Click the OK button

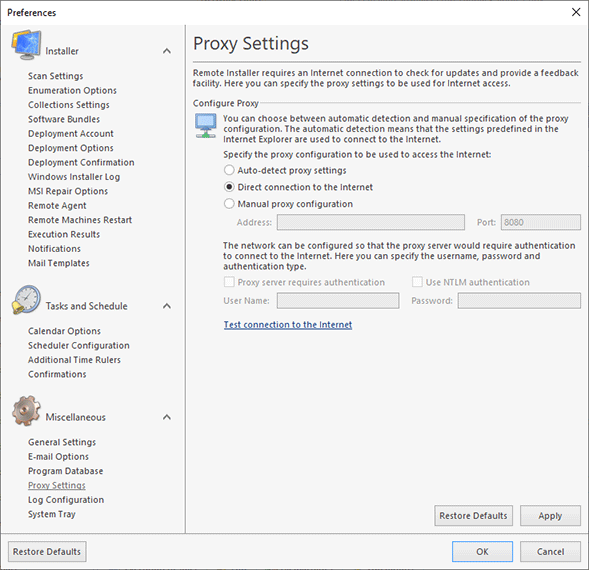[482, 551]
